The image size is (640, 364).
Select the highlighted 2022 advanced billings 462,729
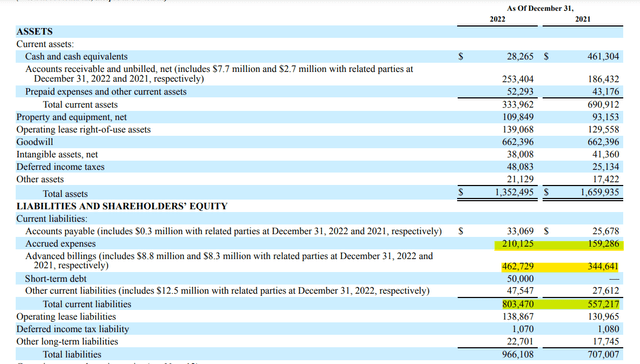(518, 266)
